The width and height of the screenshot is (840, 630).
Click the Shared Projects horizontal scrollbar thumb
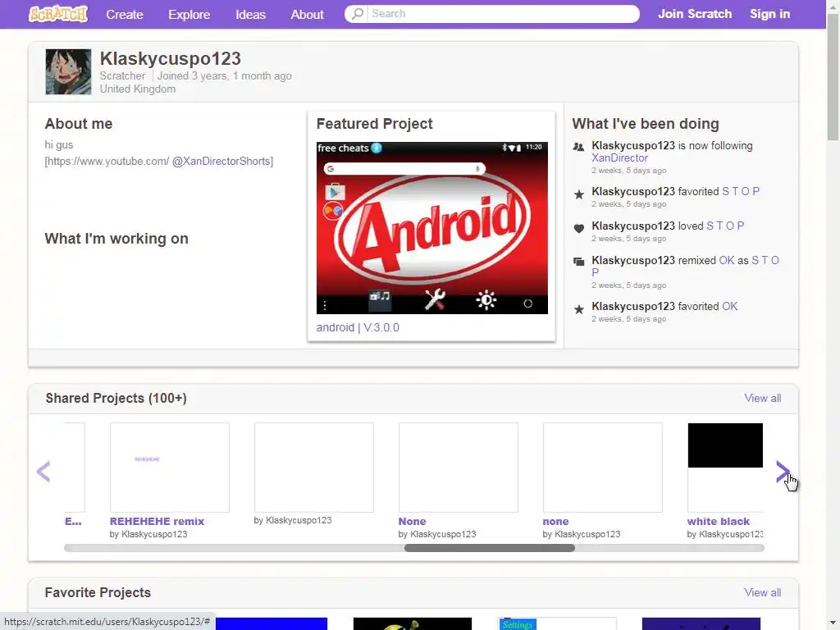[490, 548]
